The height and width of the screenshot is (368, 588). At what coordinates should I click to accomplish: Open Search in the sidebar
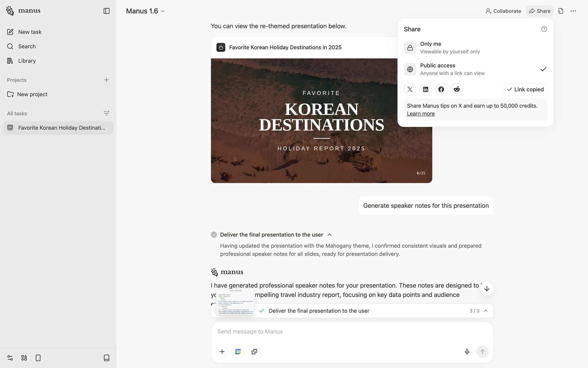tap(27, 46)
